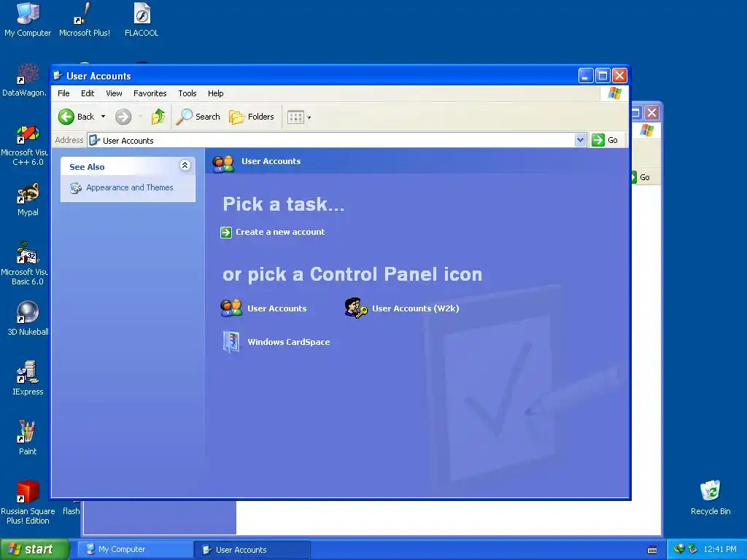Open the Views dropdown button
Image resolution: width=747 pixels, height=560 pixels.
299,117
